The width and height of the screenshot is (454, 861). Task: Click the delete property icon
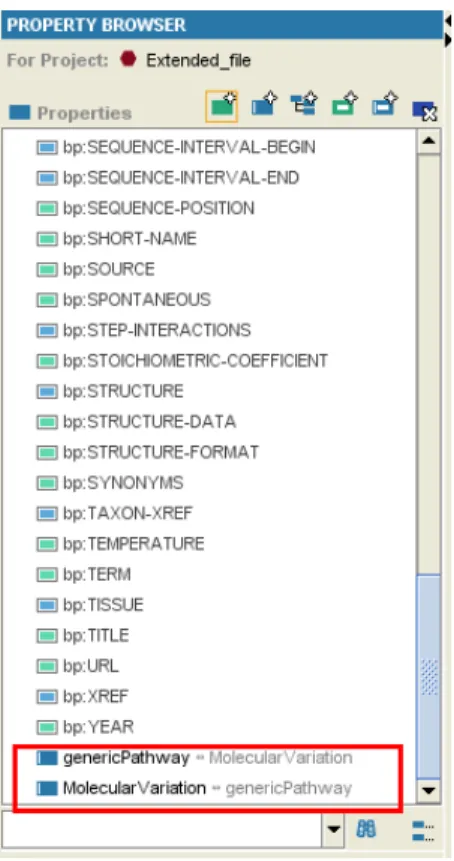pos(424,110)
